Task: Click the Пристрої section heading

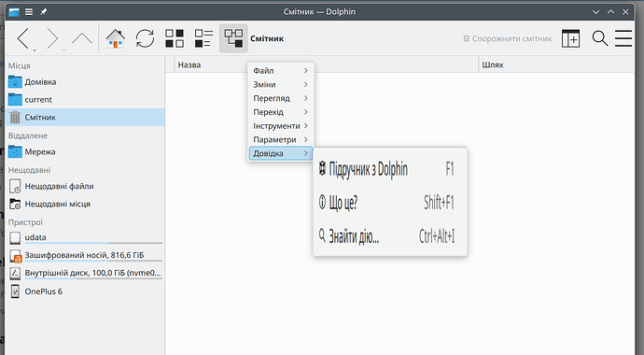Action: [25, 222]
